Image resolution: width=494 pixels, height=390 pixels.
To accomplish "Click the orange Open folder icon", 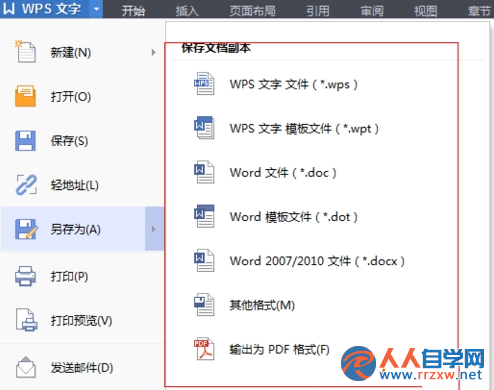I will pos(25,96).
